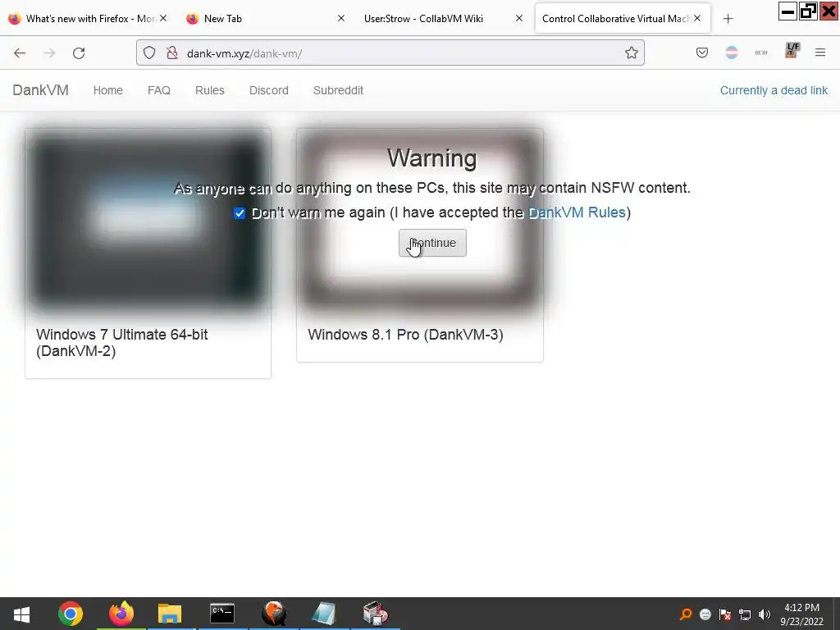Open the network tray icon
This screenshot has height=630, width=840.
(x=745, y=614)
